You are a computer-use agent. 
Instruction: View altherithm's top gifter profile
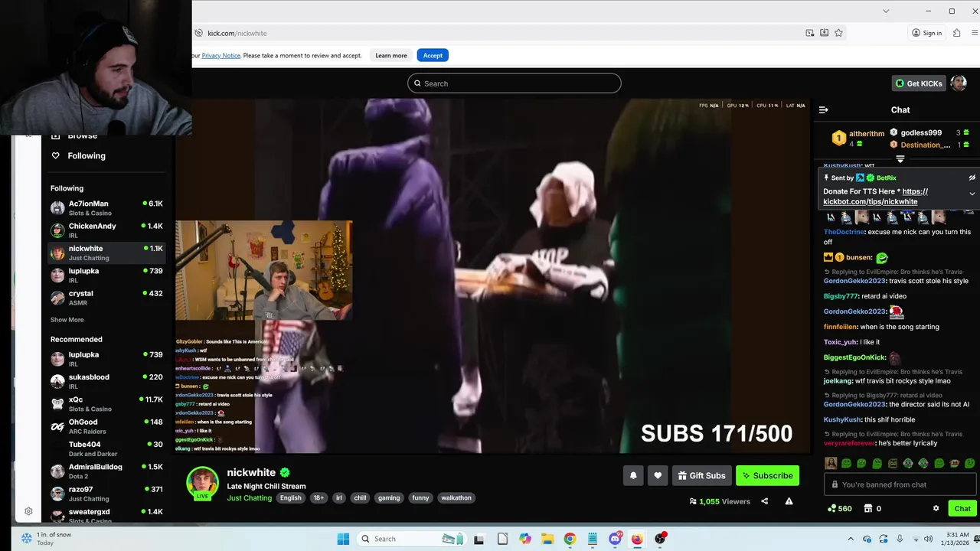(859, 139)
